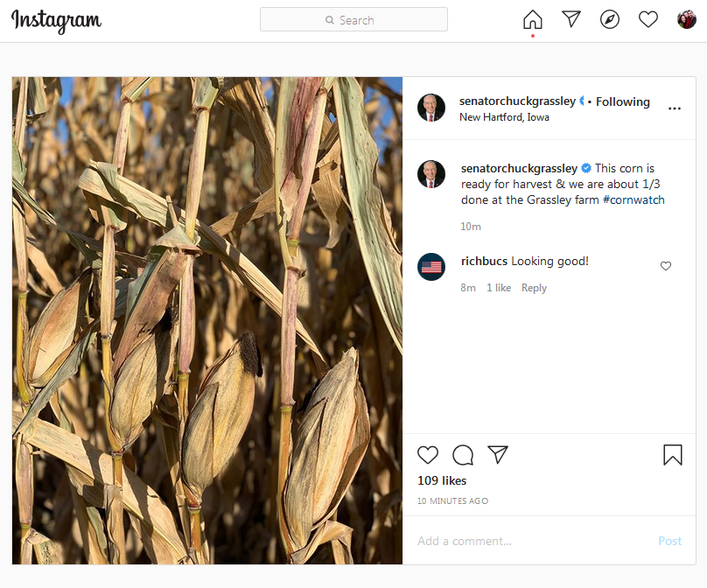The width and height of the screenshot is (707, 588).
Task: Save post with the bookmark icon
Action: (x=673, y=454)
